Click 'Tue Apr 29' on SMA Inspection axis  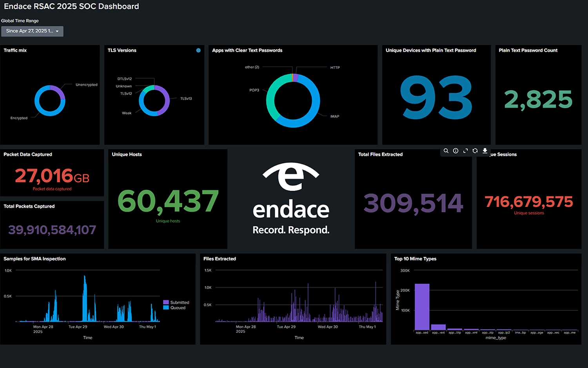coord(78,327)
